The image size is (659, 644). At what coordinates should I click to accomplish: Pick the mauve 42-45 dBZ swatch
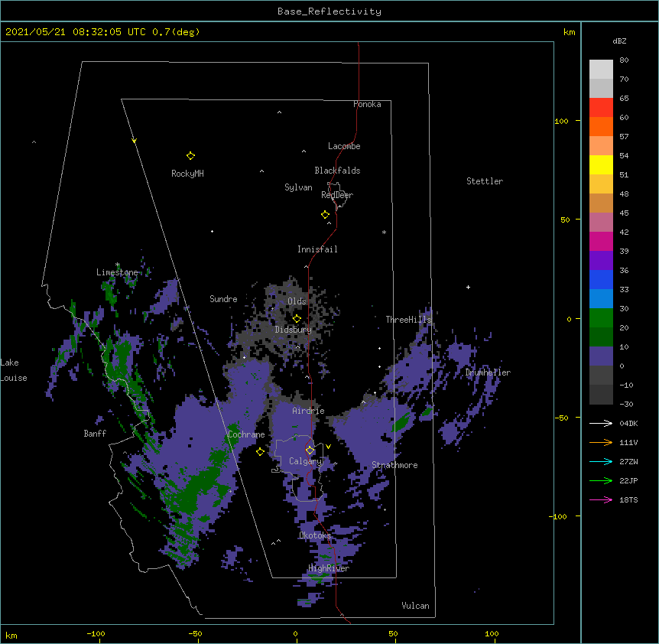601,223
